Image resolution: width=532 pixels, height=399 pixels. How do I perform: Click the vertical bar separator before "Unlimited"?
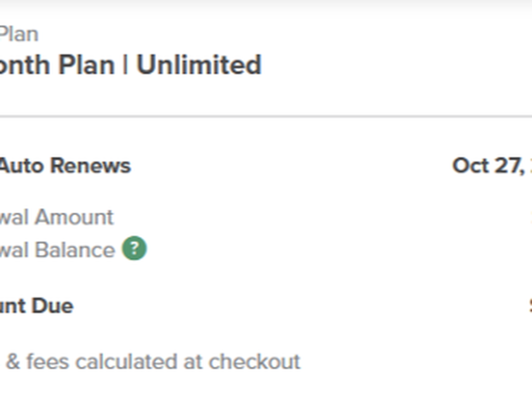point(125,65)
